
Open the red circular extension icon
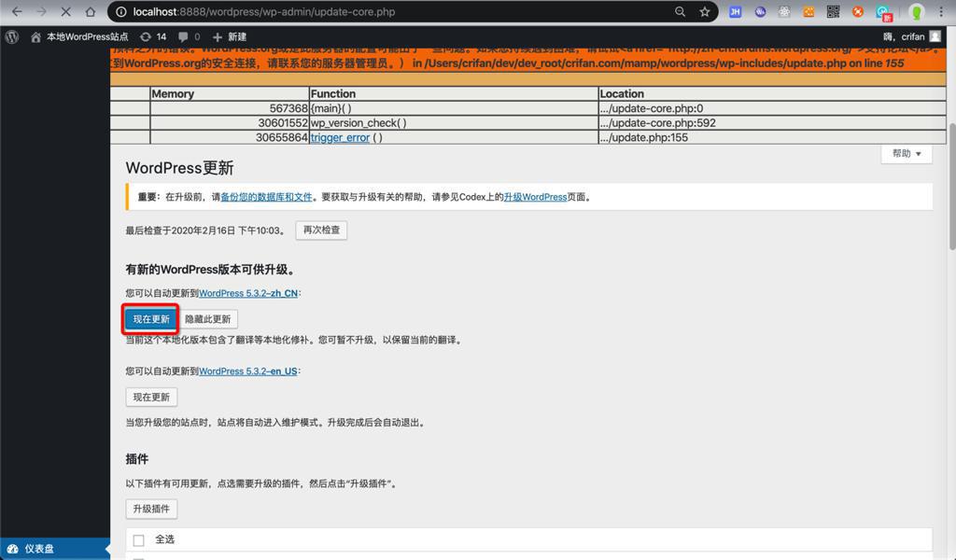click(x=857, y=11)
